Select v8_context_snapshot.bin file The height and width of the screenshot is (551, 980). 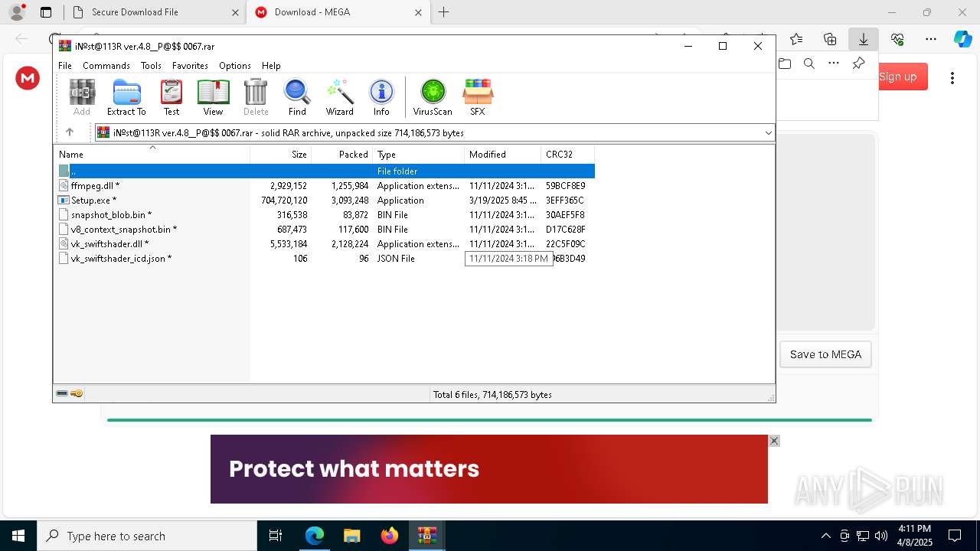[325, 229]
